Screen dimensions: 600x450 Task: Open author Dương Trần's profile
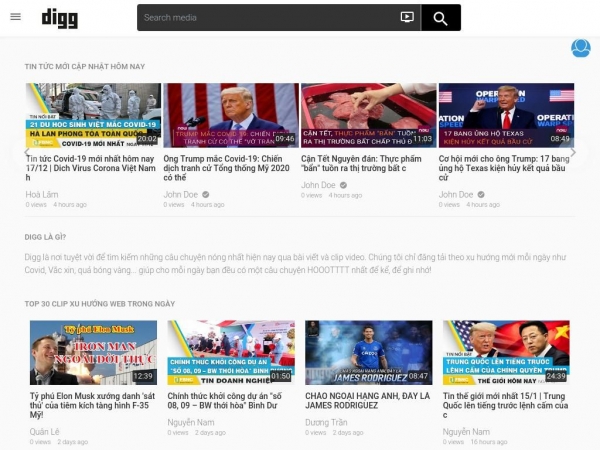point(326,422)
